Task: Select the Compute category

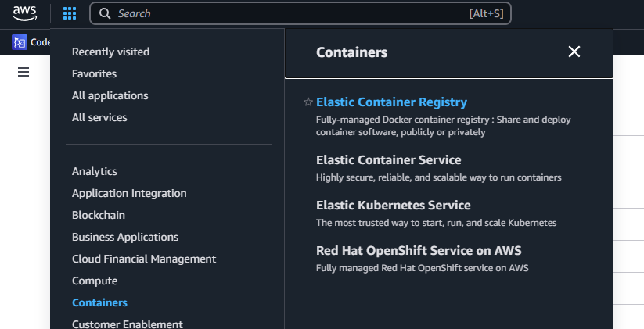Action: click(x=95, y=281)
